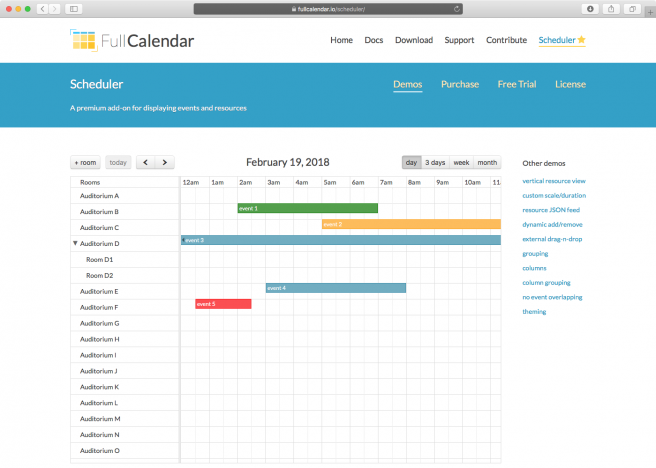Image resolution: width=656 pixels, height=468 pixels.
Task: Open the Home nav item
Action: point(341,40)
